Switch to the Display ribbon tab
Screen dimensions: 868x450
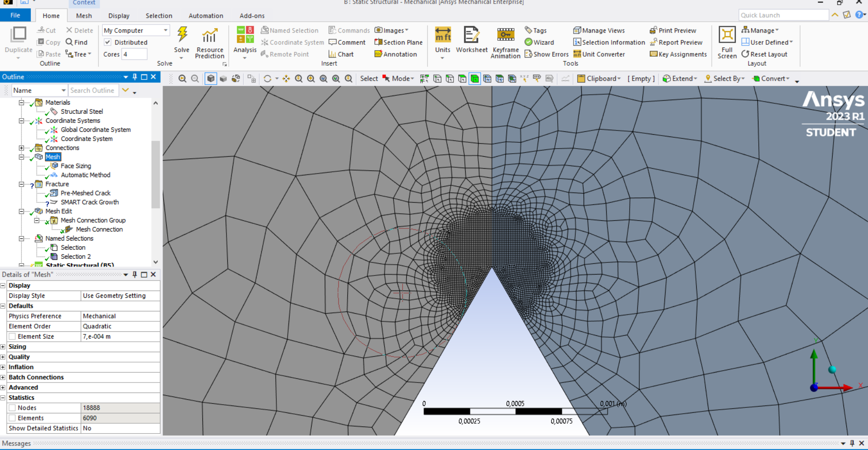[119, 15]
